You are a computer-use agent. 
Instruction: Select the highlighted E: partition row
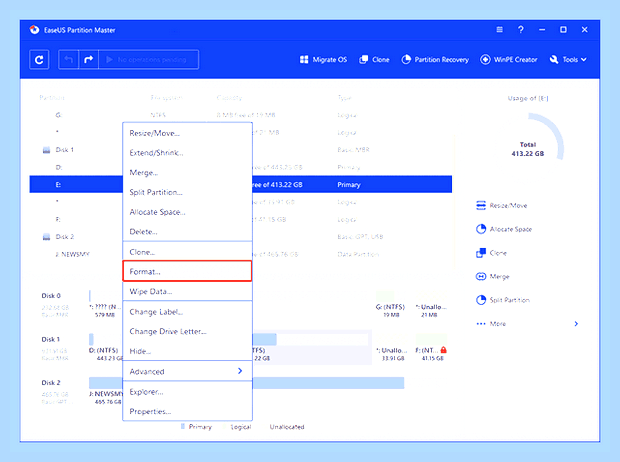241,185
